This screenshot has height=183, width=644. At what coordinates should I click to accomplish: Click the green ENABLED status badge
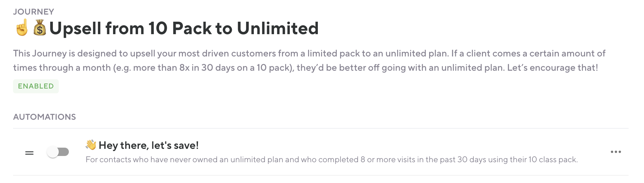36,86
